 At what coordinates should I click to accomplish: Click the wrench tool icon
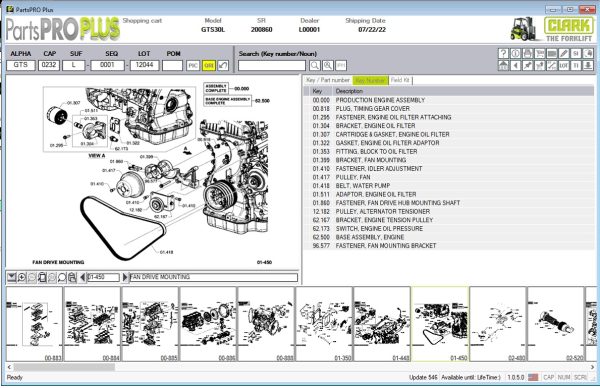click(551, 65)
